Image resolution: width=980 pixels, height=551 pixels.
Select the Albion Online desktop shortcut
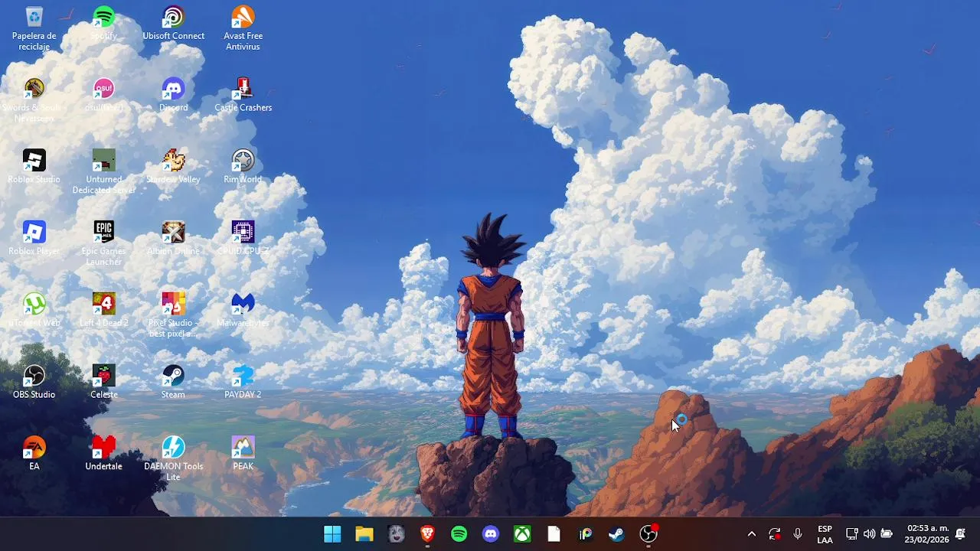click(173, 238)
